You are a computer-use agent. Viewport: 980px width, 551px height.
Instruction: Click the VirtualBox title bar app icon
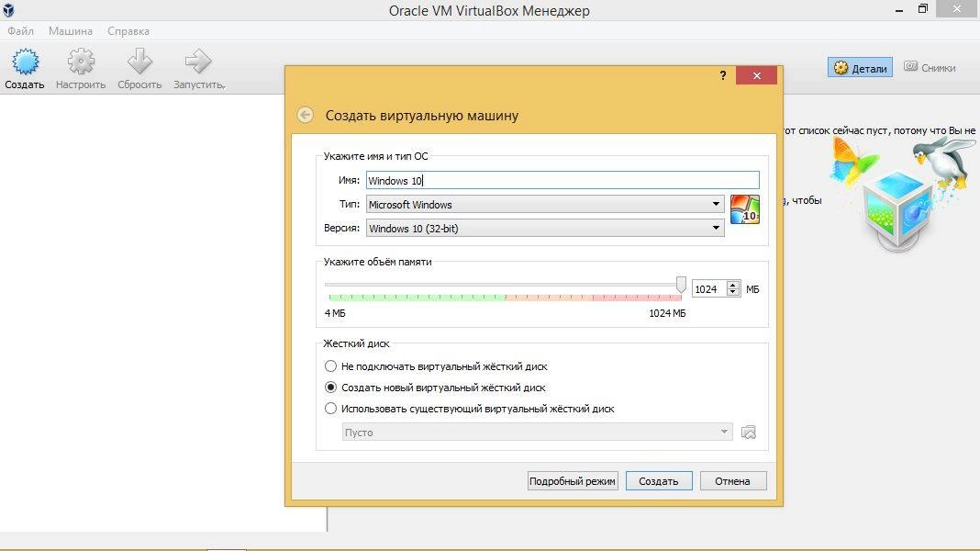coord(9,10)
